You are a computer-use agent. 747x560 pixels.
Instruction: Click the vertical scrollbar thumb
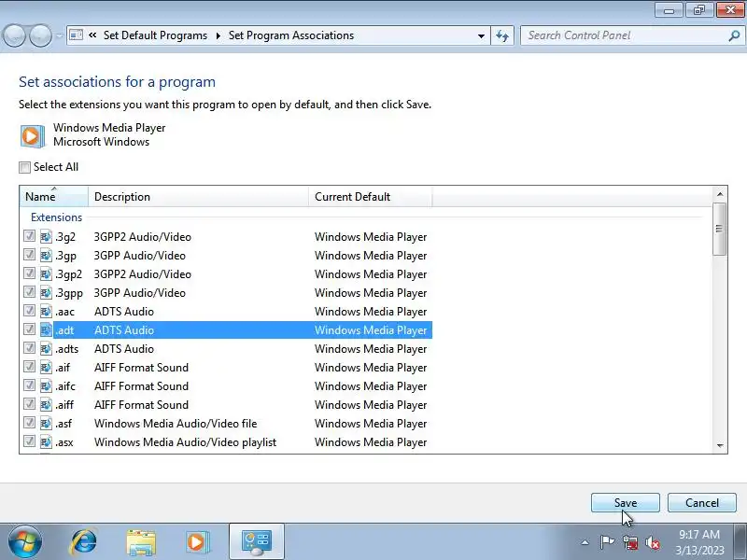719,229
